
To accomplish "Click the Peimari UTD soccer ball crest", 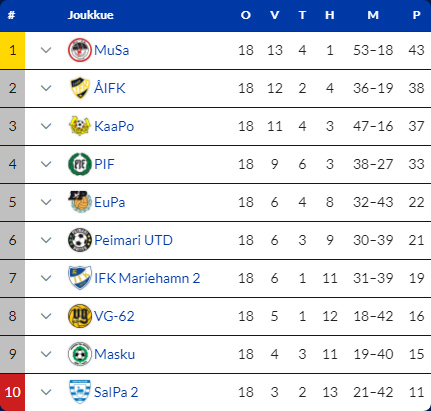I will tap(80, 240).
